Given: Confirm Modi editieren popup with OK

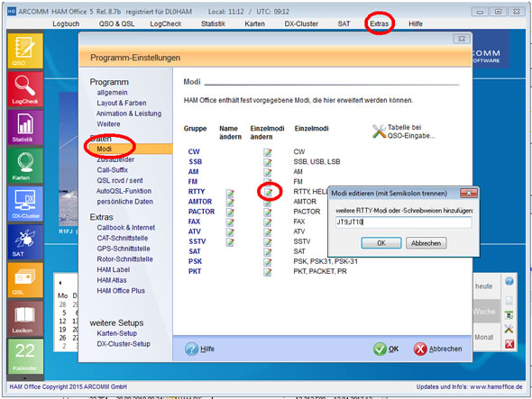Looking at the screenshot, I should [381, 243].
